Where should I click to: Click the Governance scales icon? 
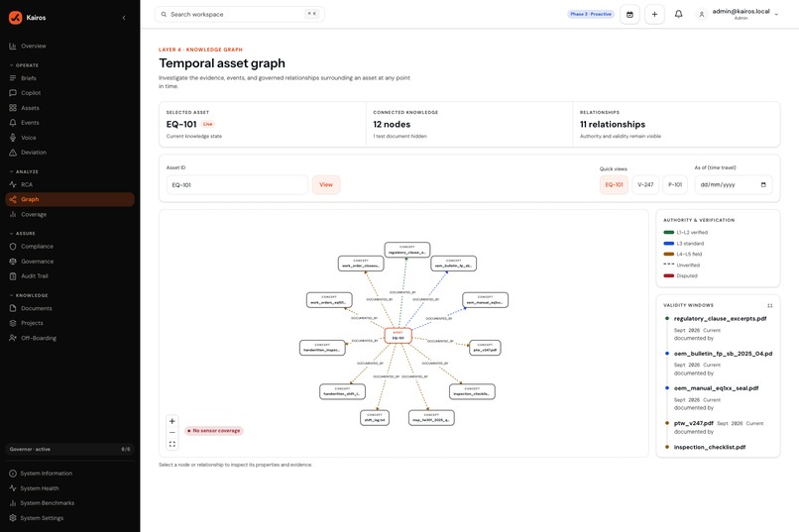click(x=13, y=262)
